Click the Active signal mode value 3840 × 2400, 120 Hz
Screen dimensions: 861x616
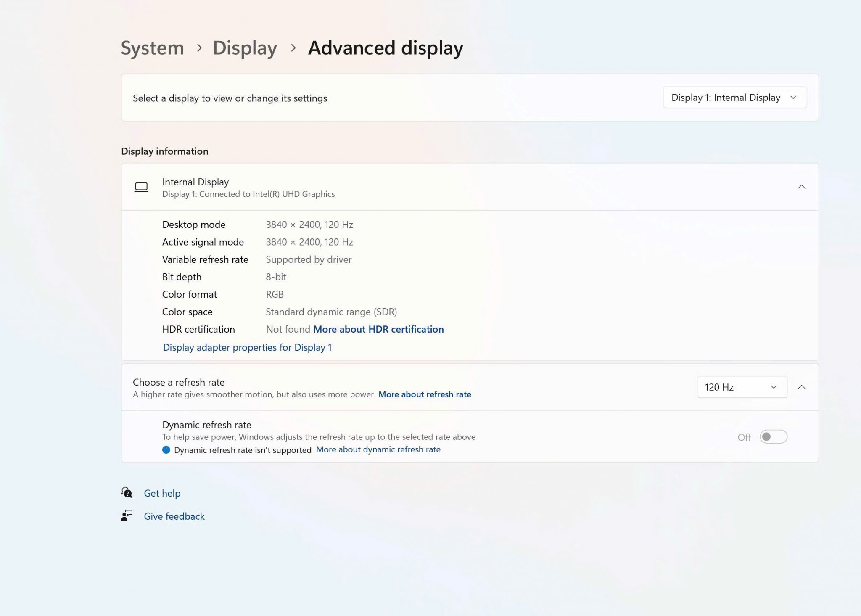[x=309, y=242]
